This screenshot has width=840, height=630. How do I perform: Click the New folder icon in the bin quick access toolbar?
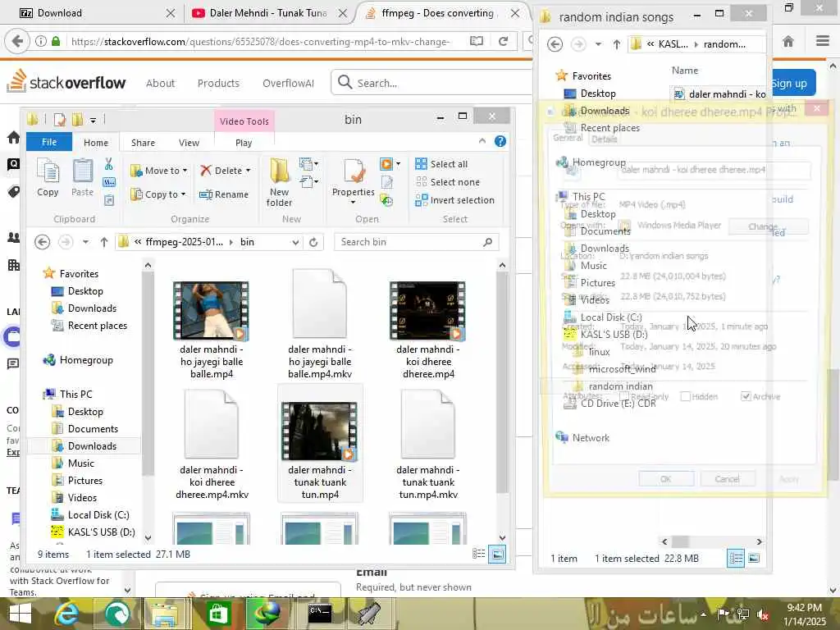[x=78, y=120]
